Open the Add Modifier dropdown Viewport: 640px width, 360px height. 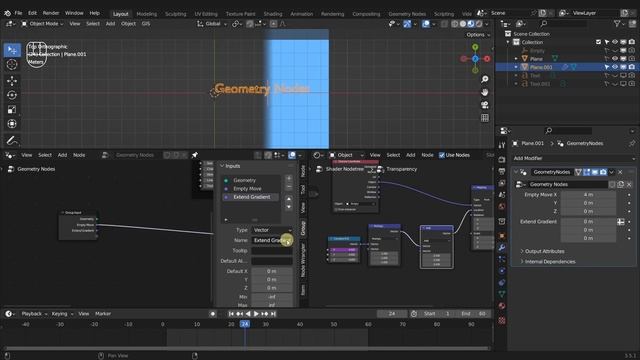573,158
